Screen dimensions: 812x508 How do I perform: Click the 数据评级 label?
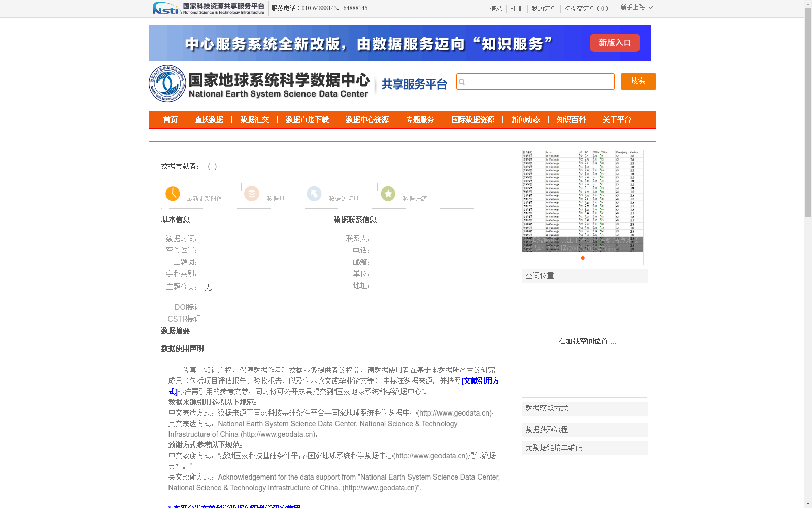[415, 199]
